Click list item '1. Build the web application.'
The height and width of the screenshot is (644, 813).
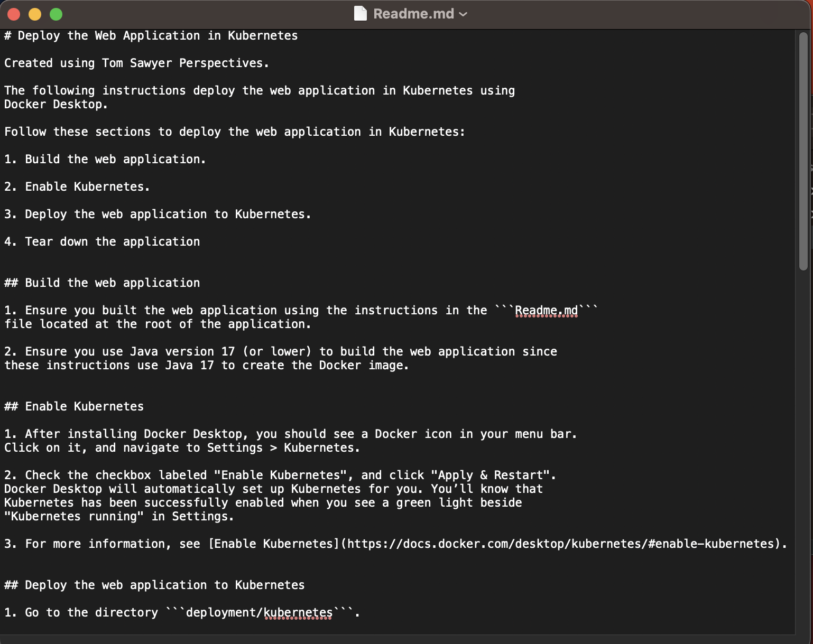pos(105,160)
